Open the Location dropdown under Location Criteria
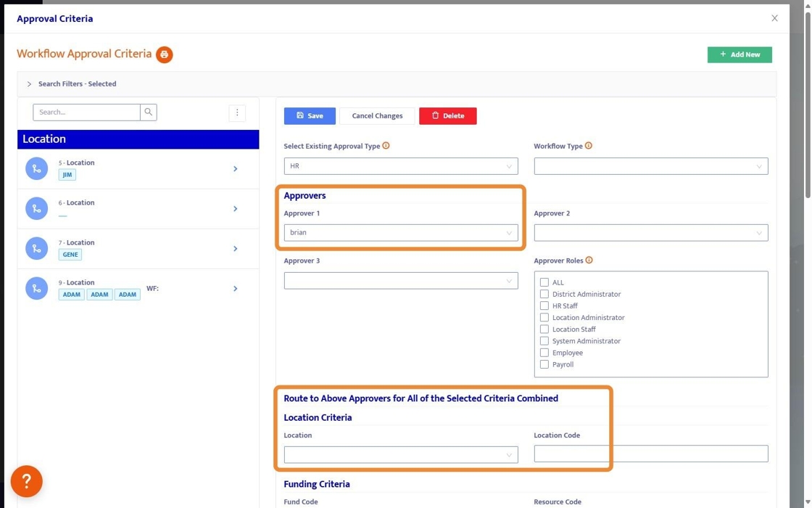This screenshot has width=812, height=508. click(x=401, y=454)
